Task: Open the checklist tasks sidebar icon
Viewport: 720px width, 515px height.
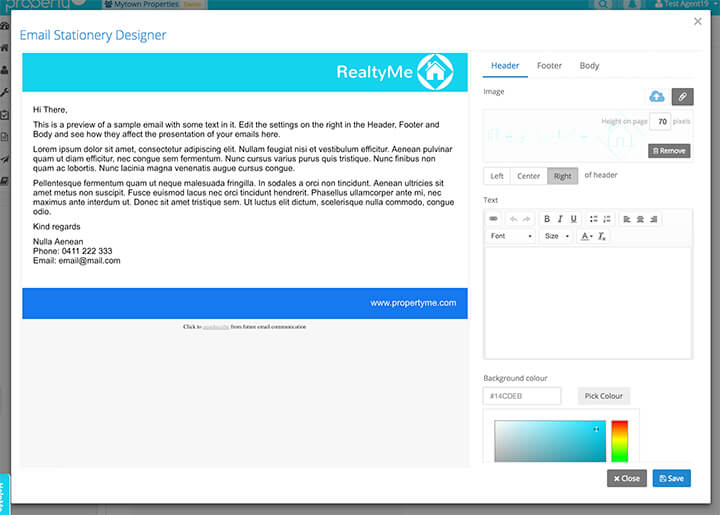Action: (5, 115)
